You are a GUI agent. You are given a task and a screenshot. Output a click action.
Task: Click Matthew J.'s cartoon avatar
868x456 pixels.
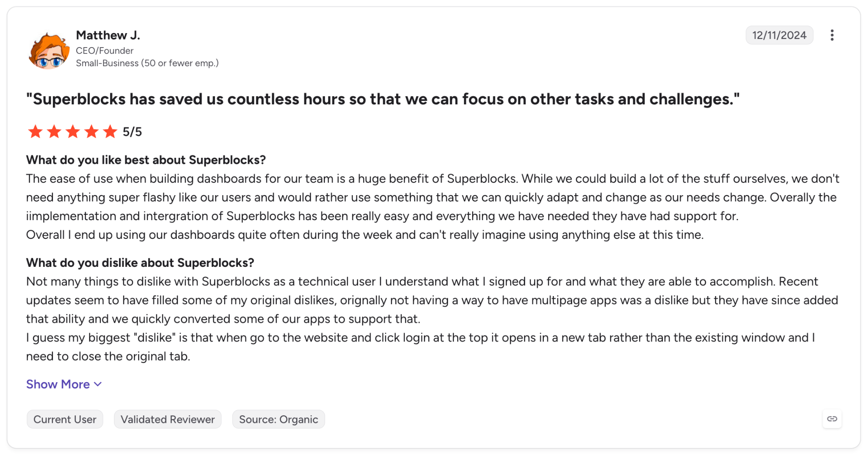[x=49, y=49]
